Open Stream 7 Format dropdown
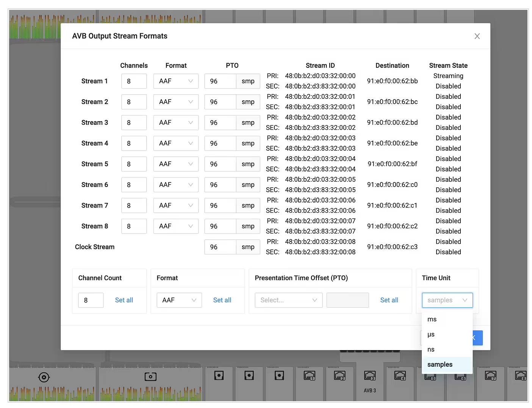The image size is (532, 408). click(x=176, y=206)
